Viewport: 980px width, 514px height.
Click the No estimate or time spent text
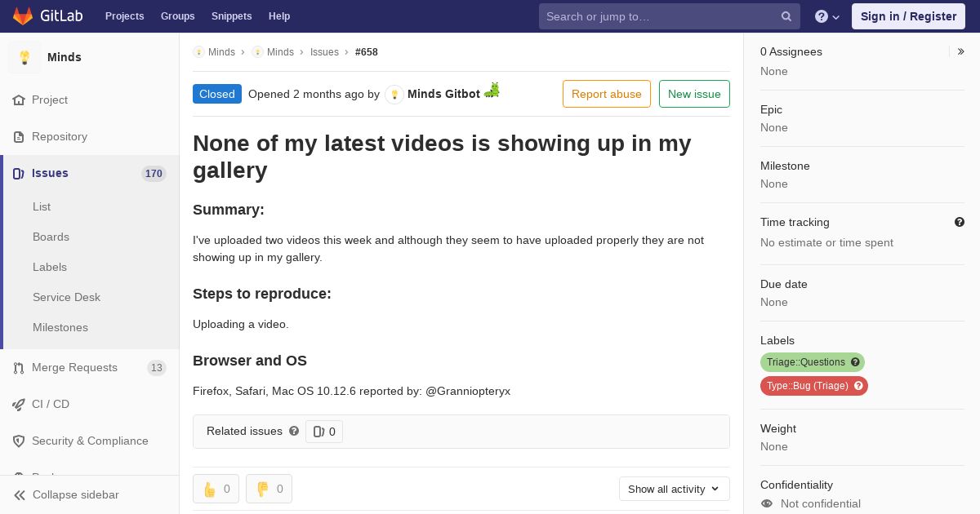click(826, 242)
